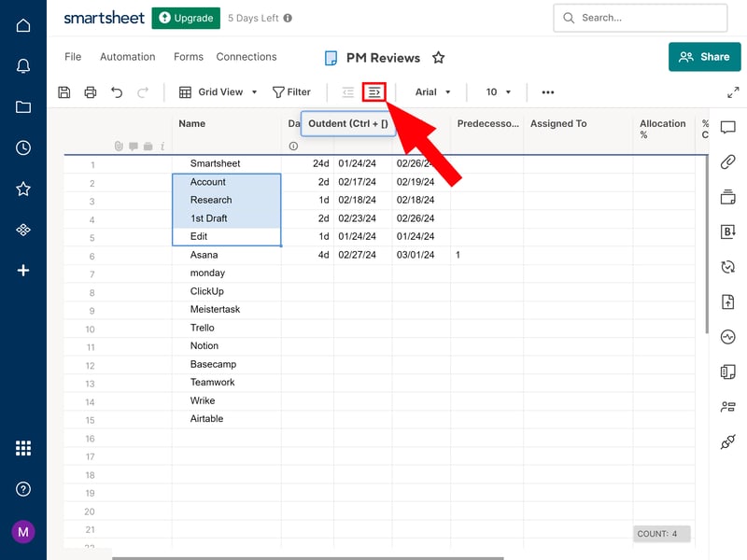Click in the Search field
The width and height of the screenshot is (747, 560).
point(641,18)
